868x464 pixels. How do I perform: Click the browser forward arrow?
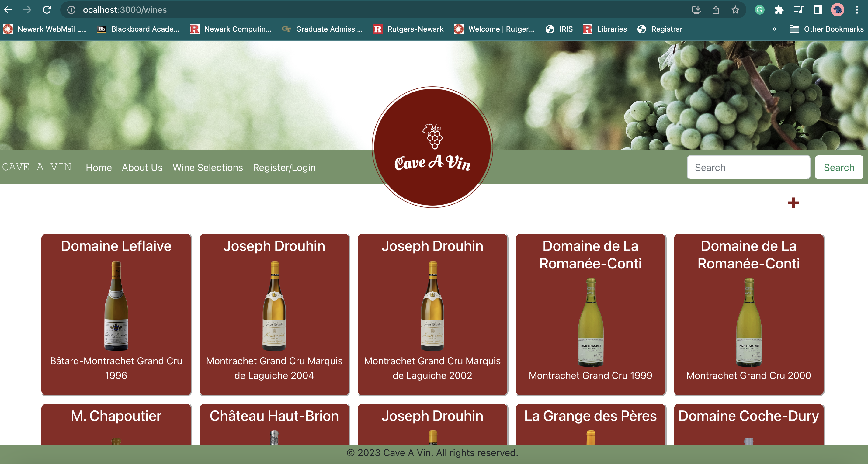[27, 10]
